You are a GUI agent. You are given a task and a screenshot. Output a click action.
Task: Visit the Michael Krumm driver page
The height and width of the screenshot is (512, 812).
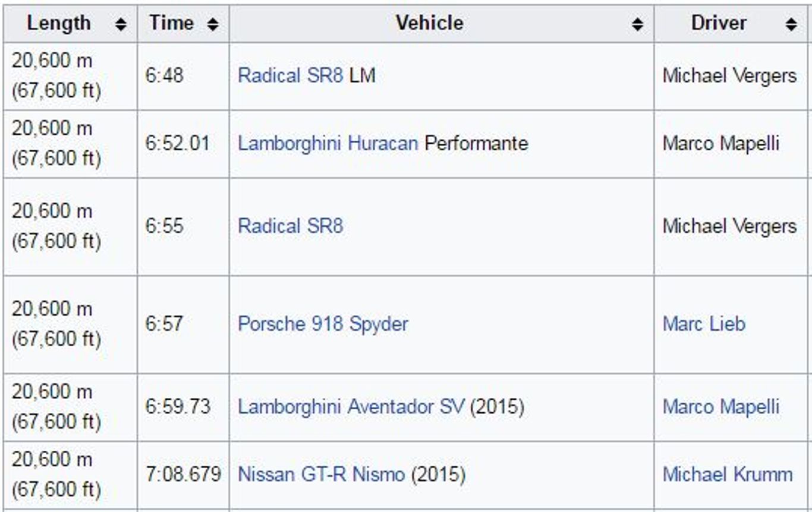(727, 475)
